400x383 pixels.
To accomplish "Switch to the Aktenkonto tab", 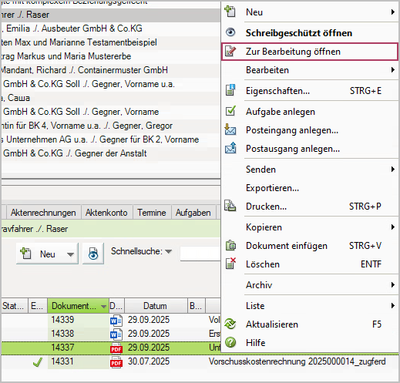I will click(106, 212).
